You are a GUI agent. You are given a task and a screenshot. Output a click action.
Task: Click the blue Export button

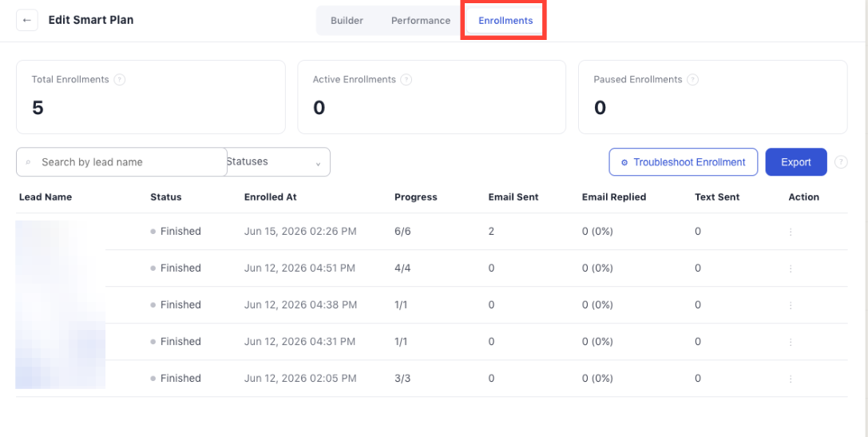(796, 162)
